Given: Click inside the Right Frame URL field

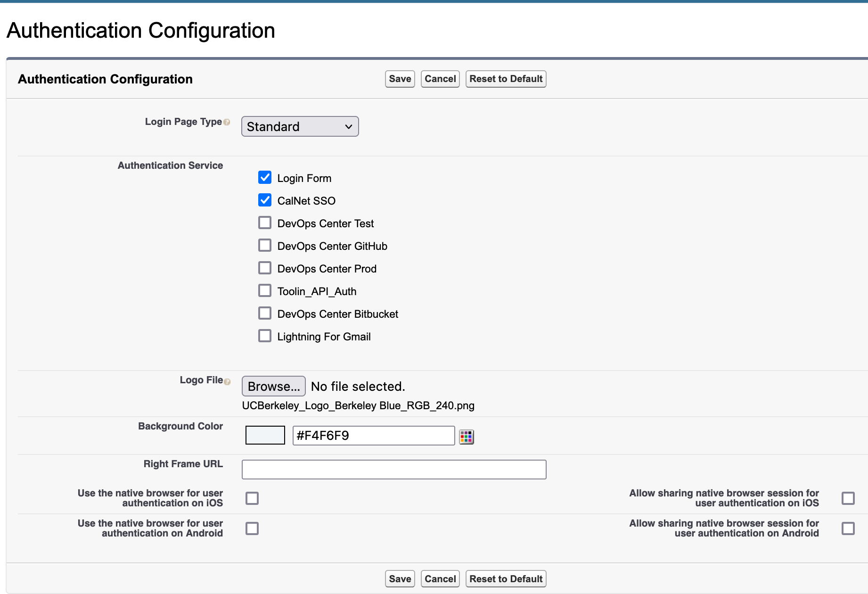Looking at the screenshot, I should (393, 469).
